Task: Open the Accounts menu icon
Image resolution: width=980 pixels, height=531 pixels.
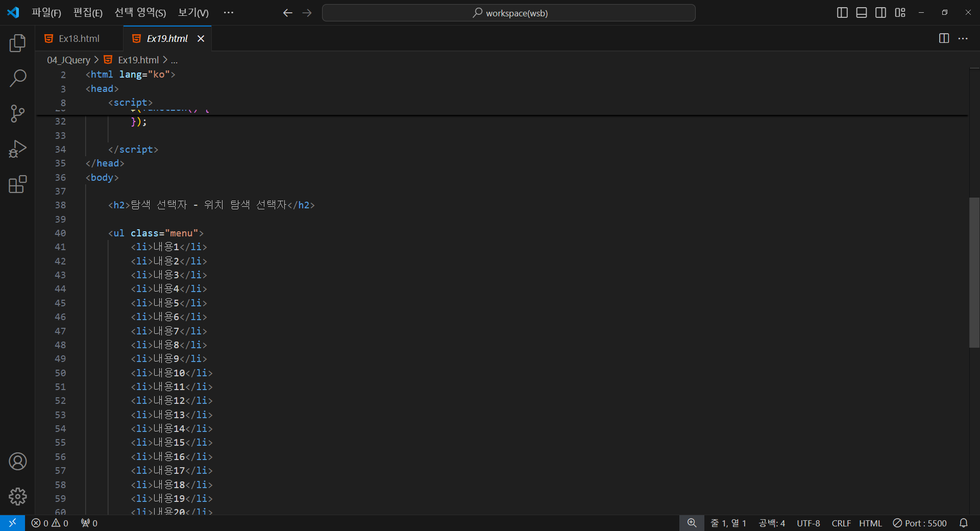Action: (x=17, y=462)
